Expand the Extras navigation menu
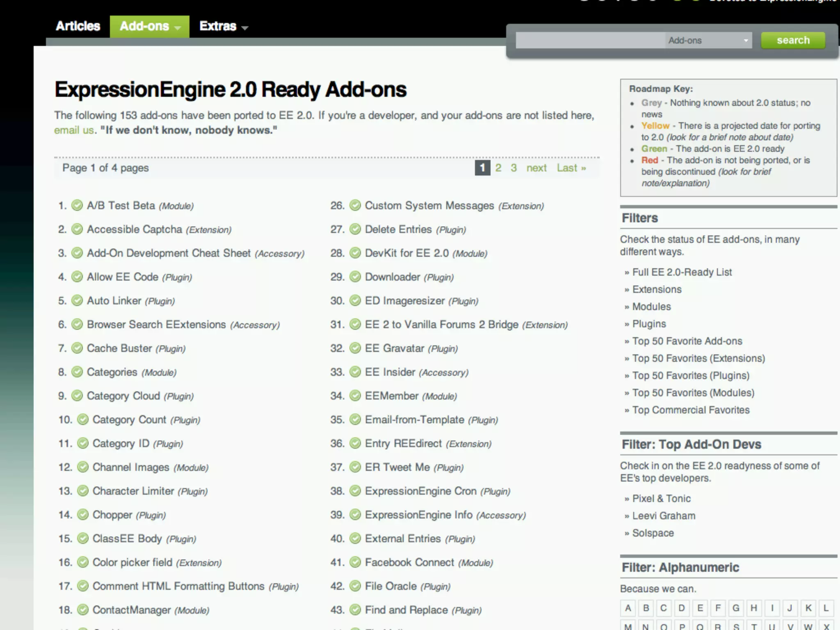This screenshot has width=840, height=630. click(x=224, y=27)
